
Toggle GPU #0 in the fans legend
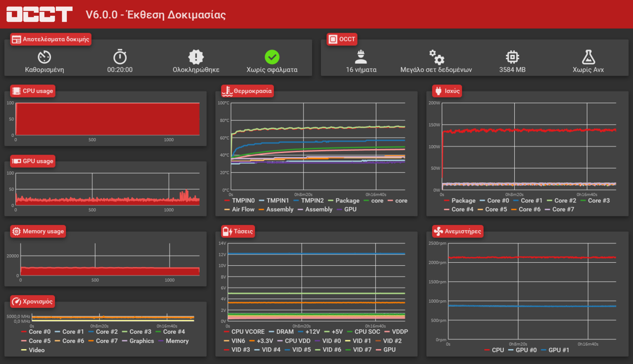coord(523,350)
